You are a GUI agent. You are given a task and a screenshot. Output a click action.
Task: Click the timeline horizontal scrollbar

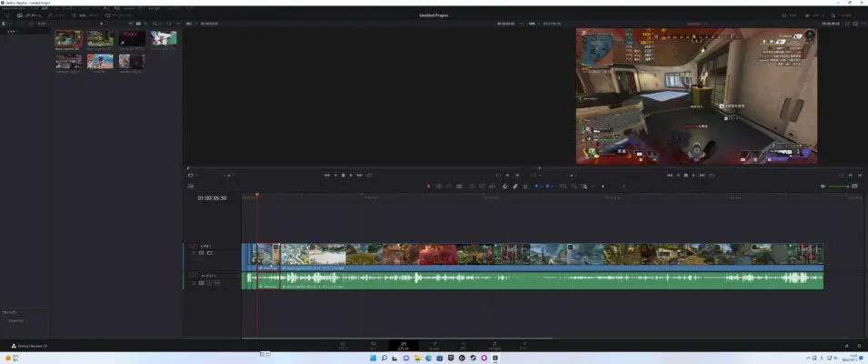pos(397,338)
